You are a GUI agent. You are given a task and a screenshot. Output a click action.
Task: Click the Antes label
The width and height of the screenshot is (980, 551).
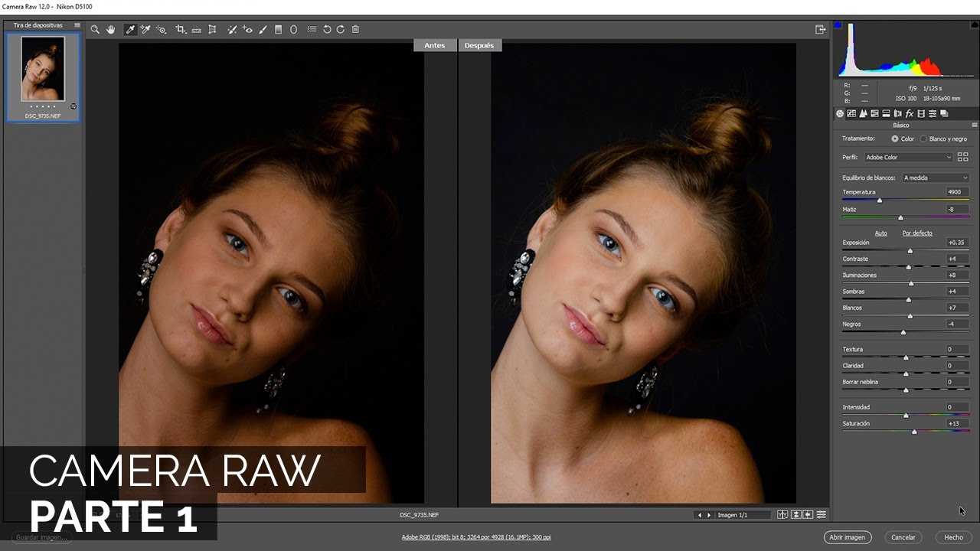point(435,45)
